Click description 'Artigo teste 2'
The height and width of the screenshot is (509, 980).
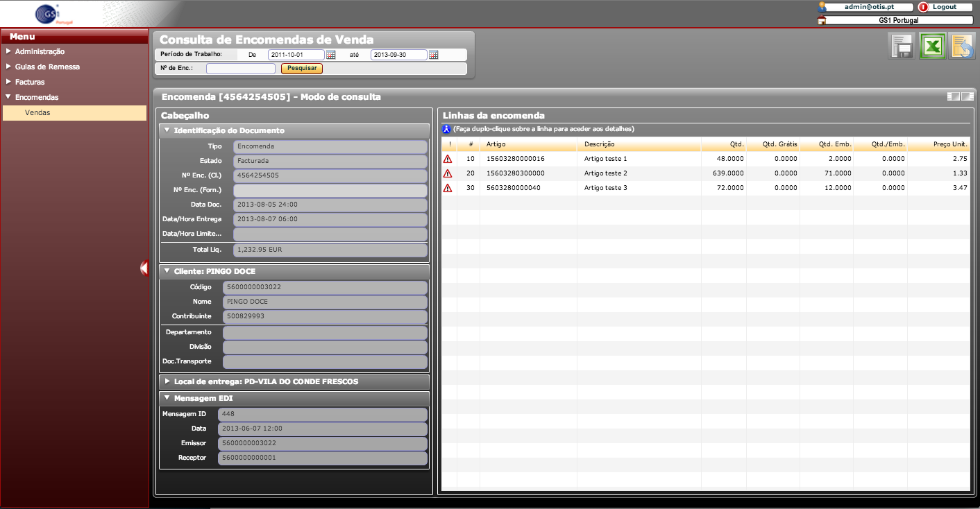(x=606, y=173)
